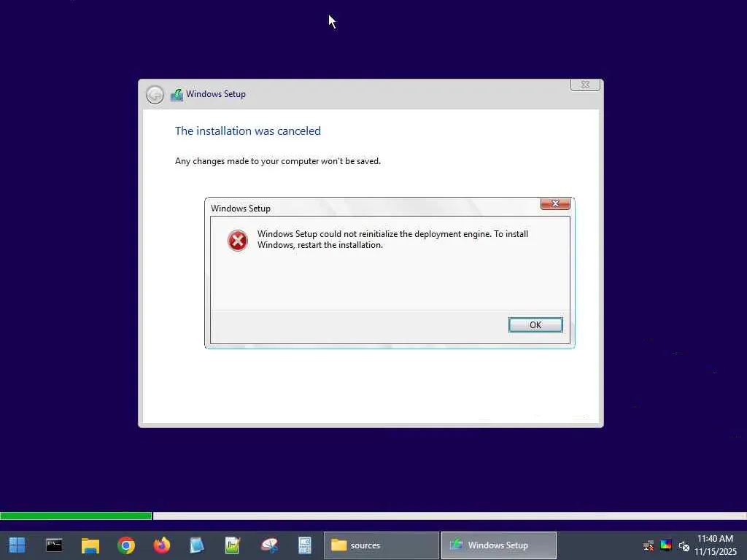
Task: Click the Windows Setup title bar icon
Action: pos(177,94)
